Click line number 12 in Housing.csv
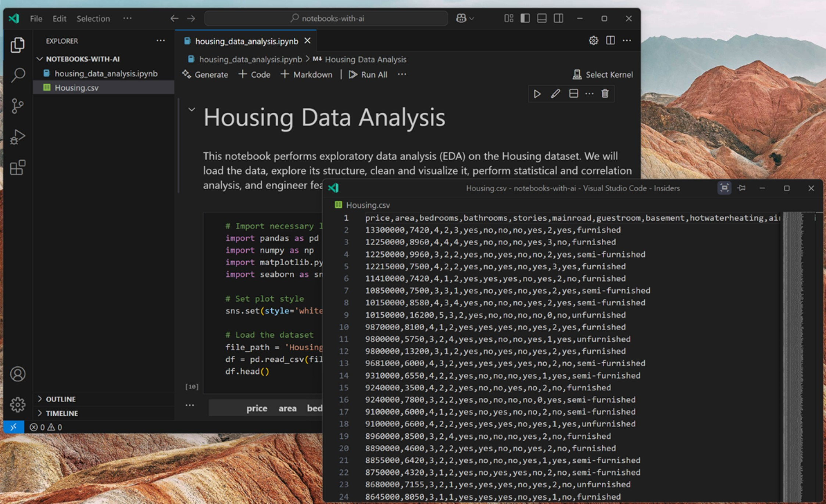This screenshot has height=504, width=826. click(x=344, y=351)
